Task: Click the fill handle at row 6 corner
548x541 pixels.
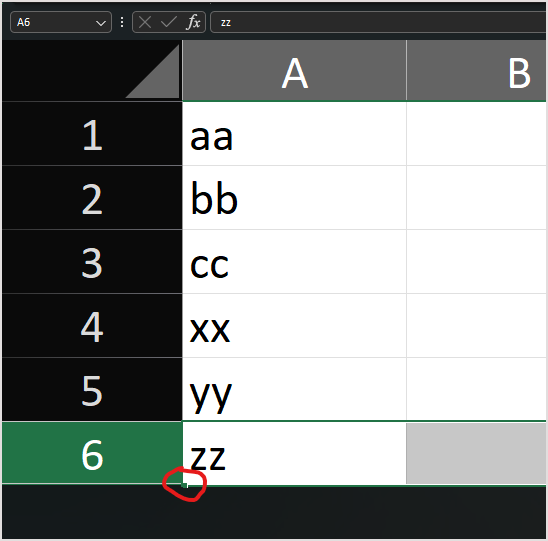Action: point(185,485)
